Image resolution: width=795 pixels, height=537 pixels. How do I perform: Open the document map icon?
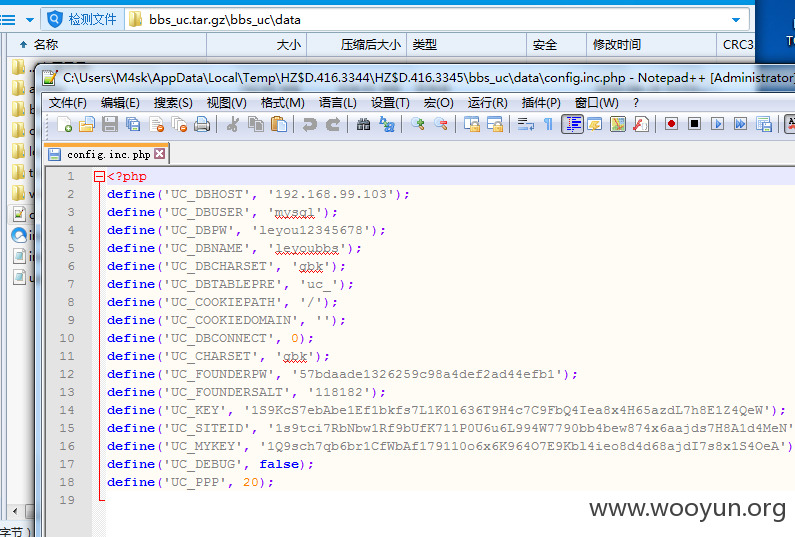click(618, 124)
